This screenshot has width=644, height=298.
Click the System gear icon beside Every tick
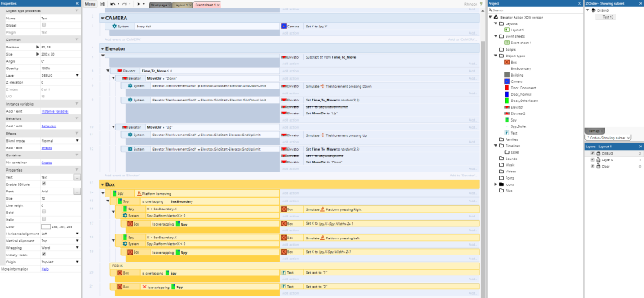114,26
